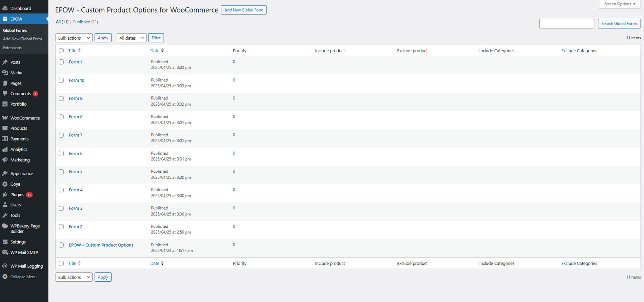Click the Comments speech bubble icon
Screen dimensions: 644x302
(x=5, y=93)
